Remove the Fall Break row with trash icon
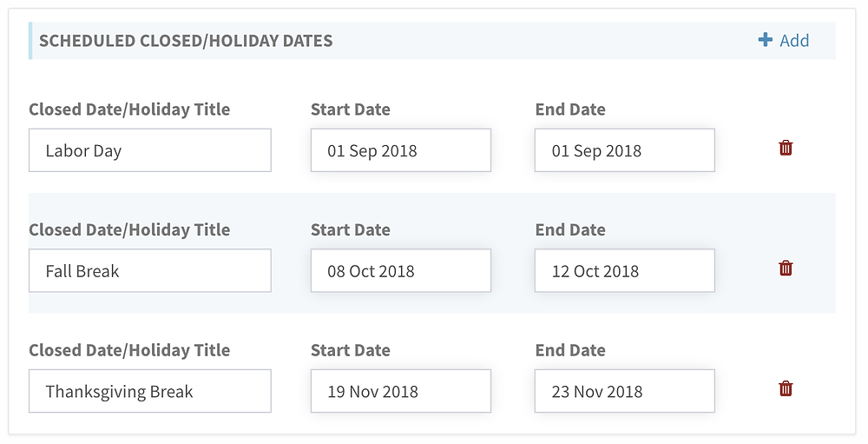 click(x=786, y=268)
